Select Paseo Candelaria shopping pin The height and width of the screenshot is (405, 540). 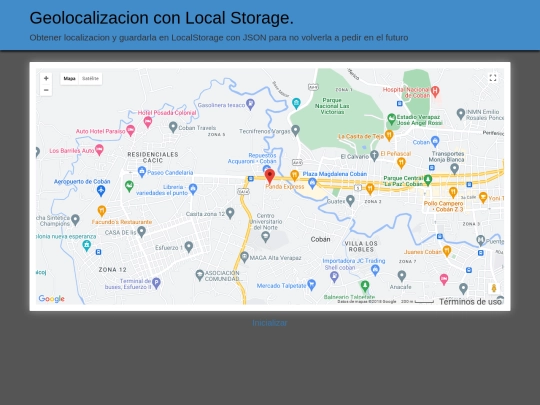[142, 172]
